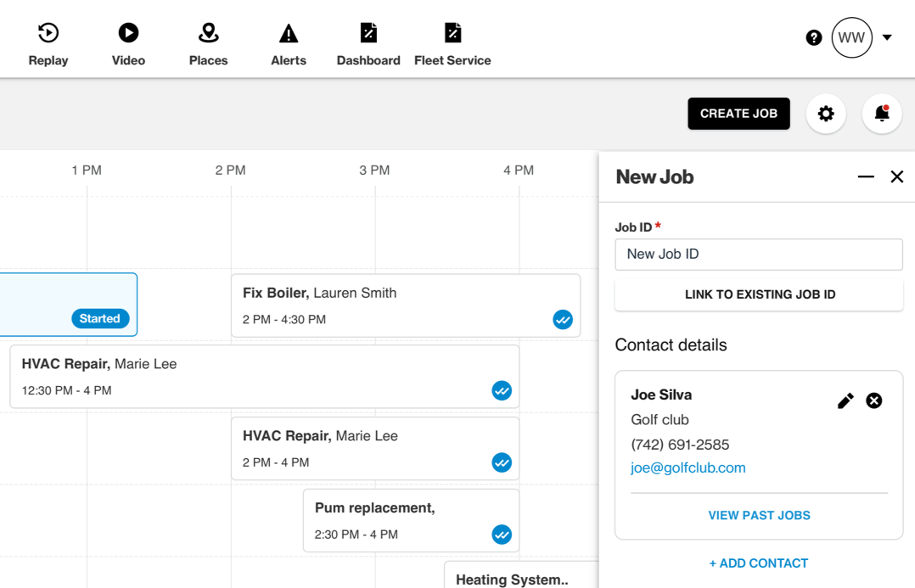The width and height of the screenshot is (915, 588).
Task: Focus the New Job ID field
Action: (759, 255)
